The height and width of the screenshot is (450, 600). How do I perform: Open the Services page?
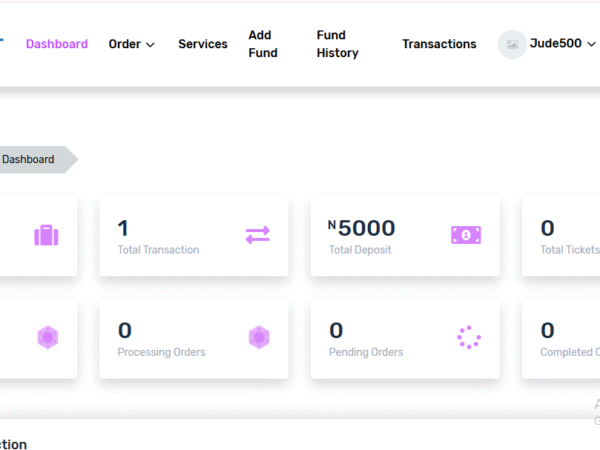[203, 44]
